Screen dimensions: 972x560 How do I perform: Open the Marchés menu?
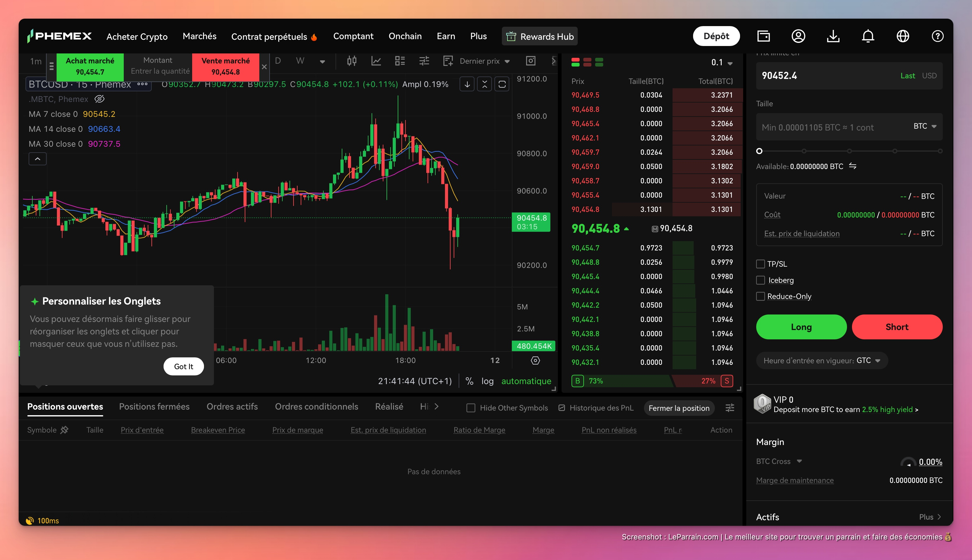[x=199, y=36]
